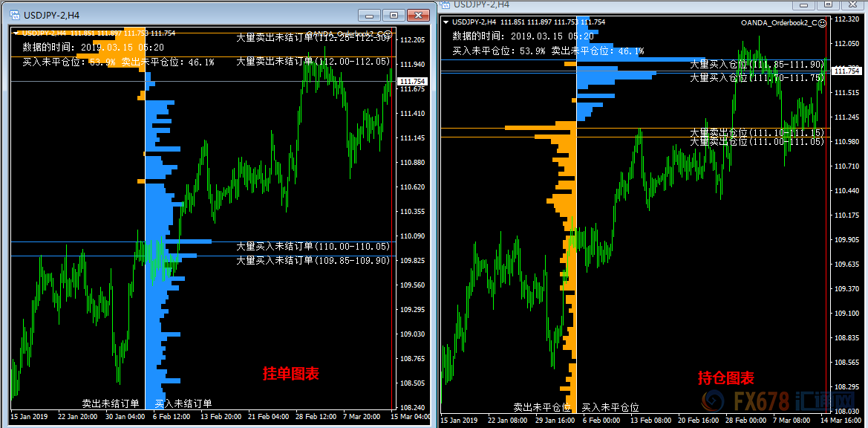Select the 大量买入未结订单(109.85-109.90) line label
Viewport: 868px width, 428px height.
point(313,260)
